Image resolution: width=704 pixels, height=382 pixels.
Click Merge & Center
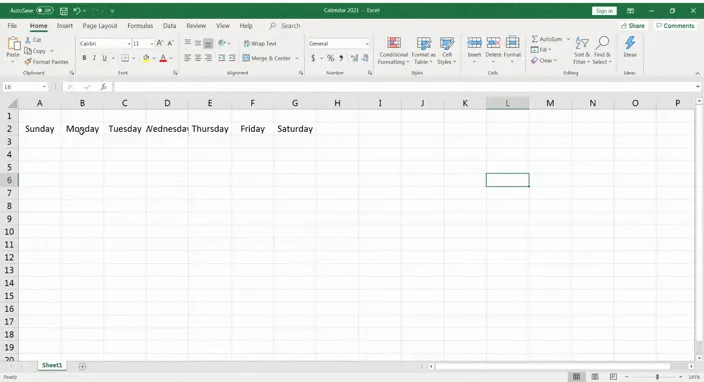point(267,58)
